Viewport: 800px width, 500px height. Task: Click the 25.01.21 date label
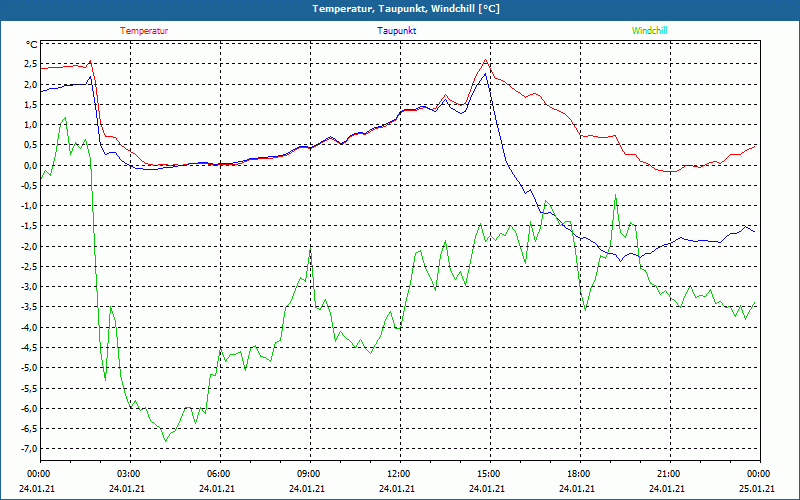point(757,488)
